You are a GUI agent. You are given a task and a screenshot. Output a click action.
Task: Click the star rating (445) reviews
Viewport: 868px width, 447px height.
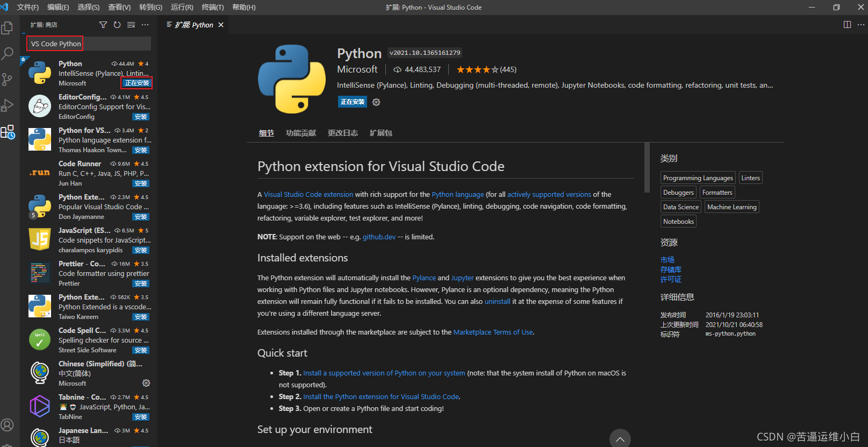(x=486, y=69)
